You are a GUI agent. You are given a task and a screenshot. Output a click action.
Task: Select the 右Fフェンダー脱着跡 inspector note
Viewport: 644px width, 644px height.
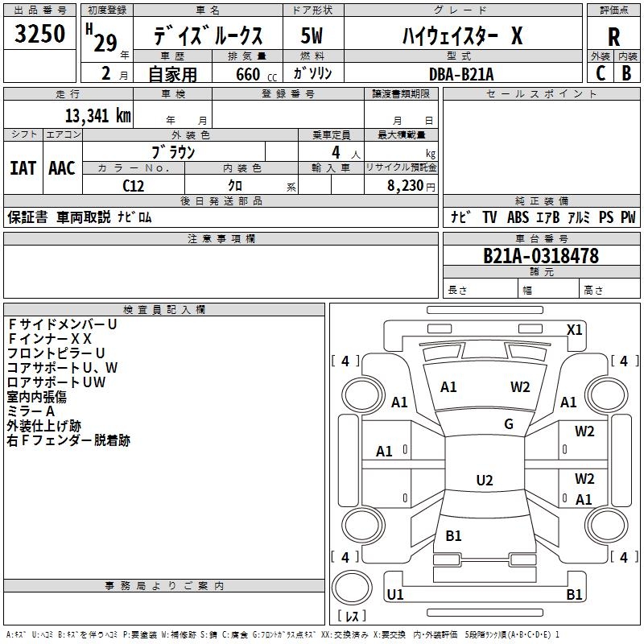pyautogui.click(x=68, y=440)
